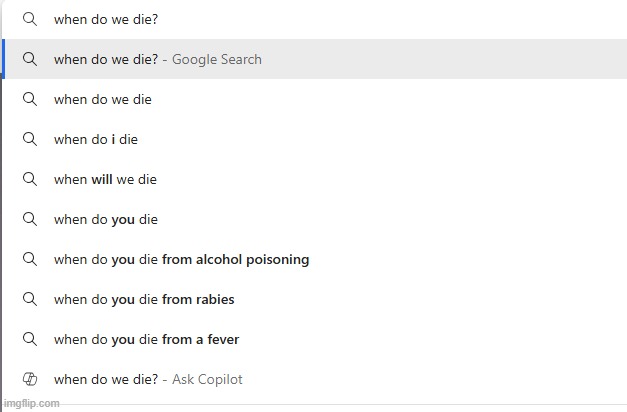Click the magnifier icon beside "when will we die"
627x412 pixels.
point(30,179)
